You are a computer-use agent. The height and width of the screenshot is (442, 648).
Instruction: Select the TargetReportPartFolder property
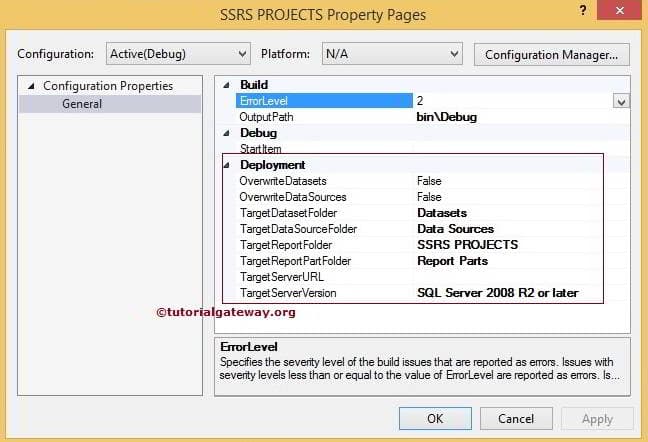coord(295,261)
